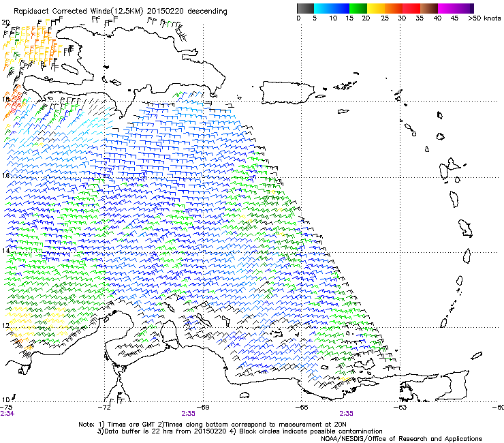
Task: Click the Puerto Rico island outline
Action: pyautogui.click(x=287, y=93)
